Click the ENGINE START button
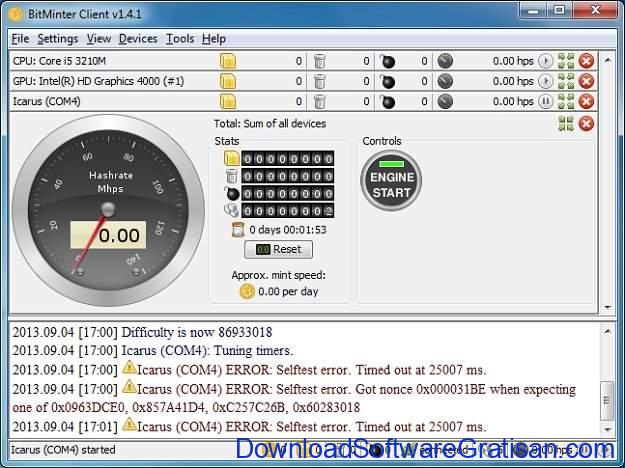The width and height of the screenshot is (625, 468). 391,181
